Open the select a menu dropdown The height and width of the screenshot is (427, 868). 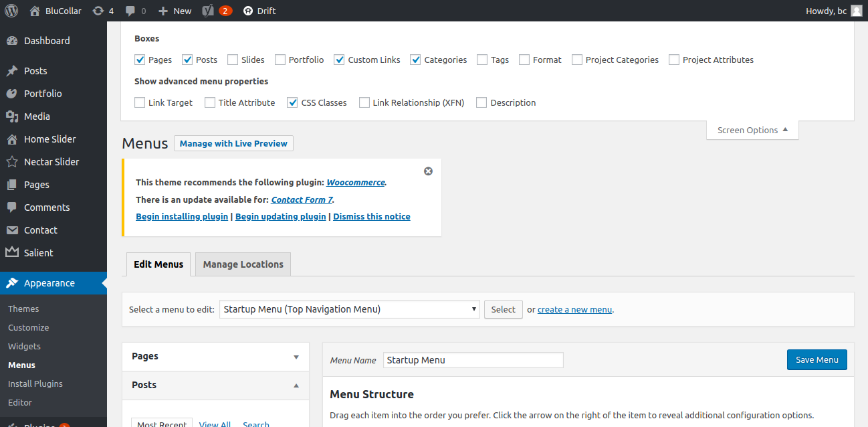(x=349, y=309)
